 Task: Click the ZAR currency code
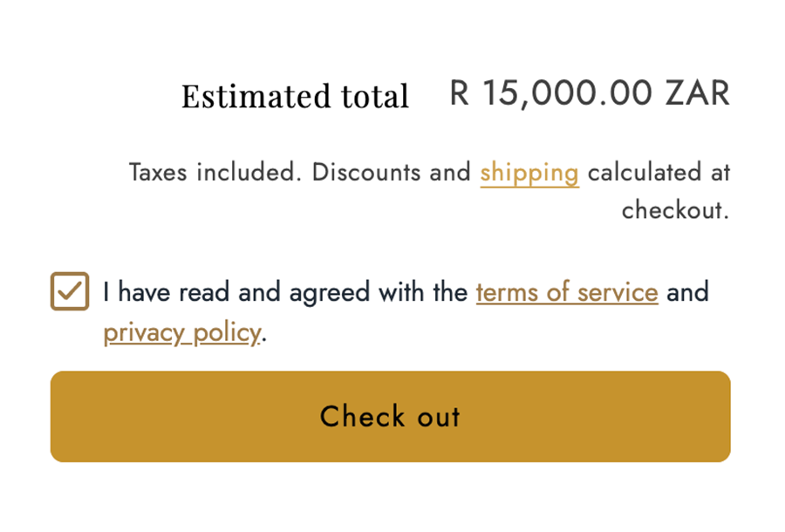pyautogui.click(x=698, y=93)
